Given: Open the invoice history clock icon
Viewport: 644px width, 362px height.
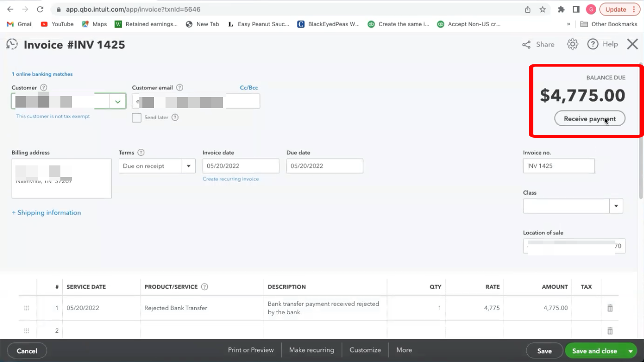Looking at the screenshot, I should (x=12, y=44).
